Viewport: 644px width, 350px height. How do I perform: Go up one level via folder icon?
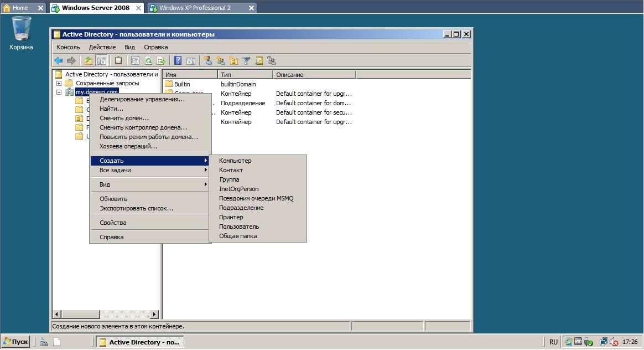point(89,61)
